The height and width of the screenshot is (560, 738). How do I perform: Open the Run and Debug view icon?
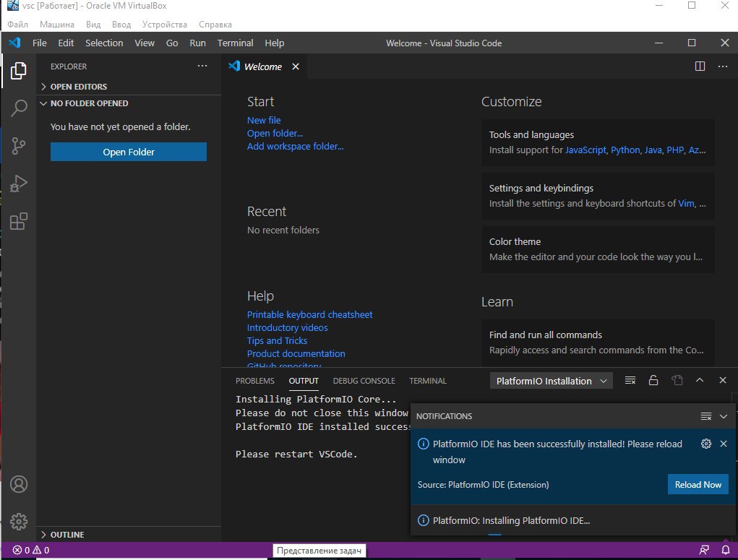[x=18, y=184]
